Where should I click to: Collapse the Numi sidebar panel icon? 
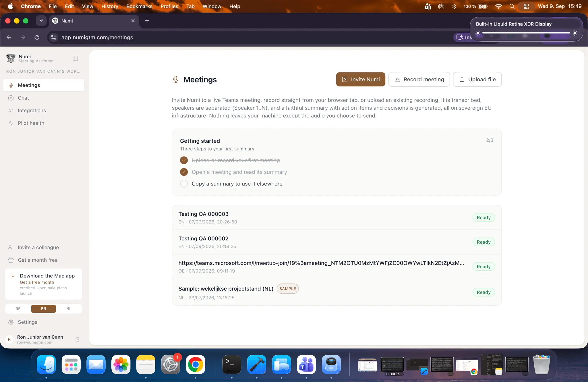pos(76,58)
